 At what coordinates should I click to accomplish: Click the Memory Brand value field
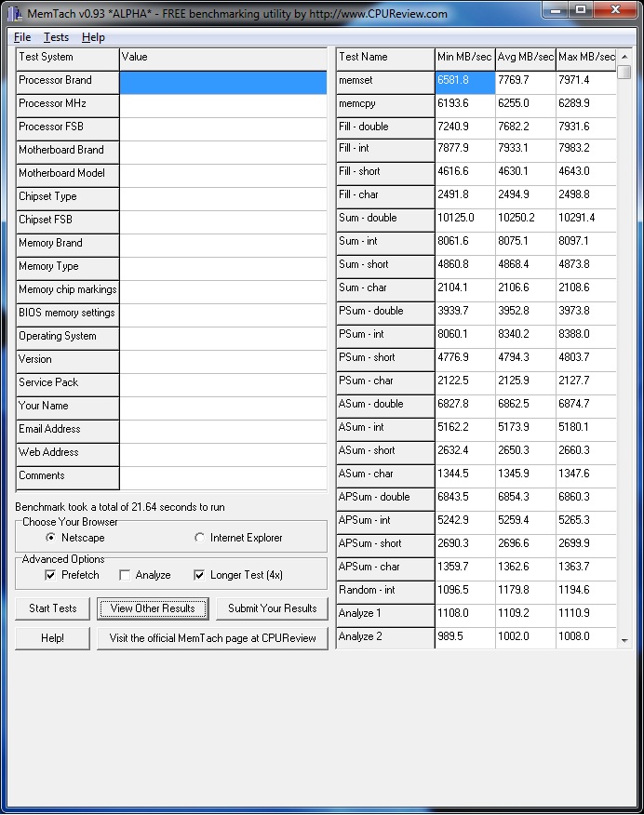[223, 246]
